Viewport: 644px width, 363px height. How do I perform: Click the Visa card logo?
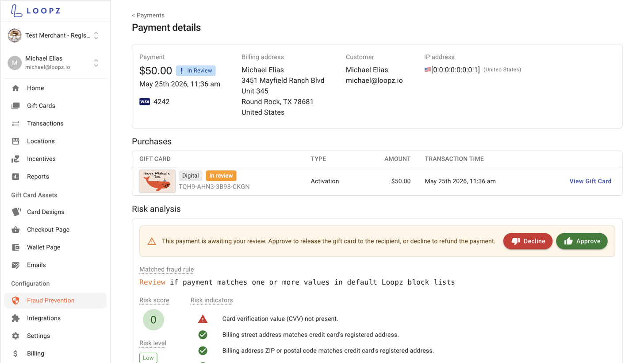click(x=145, y=102)
